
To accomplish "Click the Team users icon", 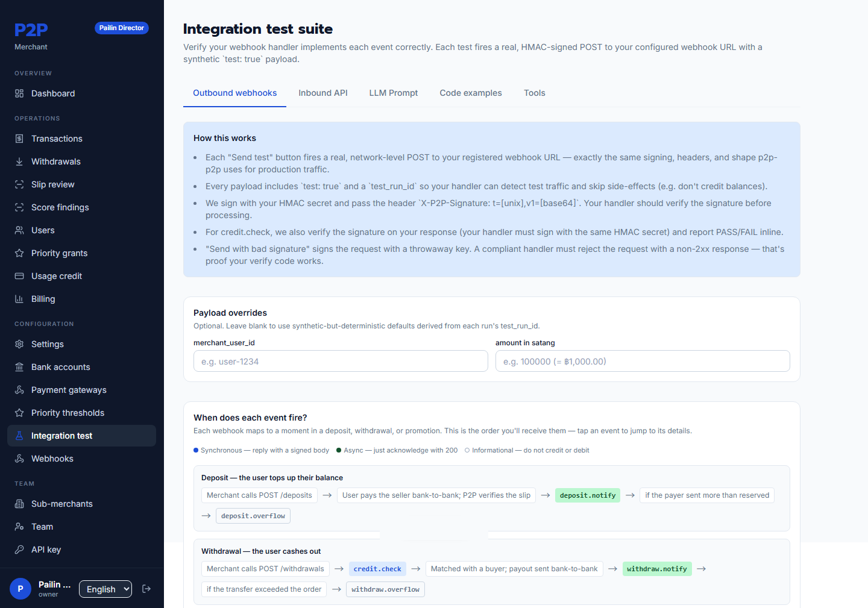I will point(19,527).
